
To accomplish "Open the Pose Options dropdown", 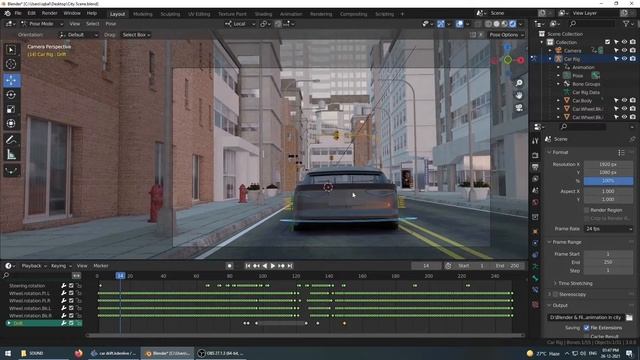I will tap(506, 35).
